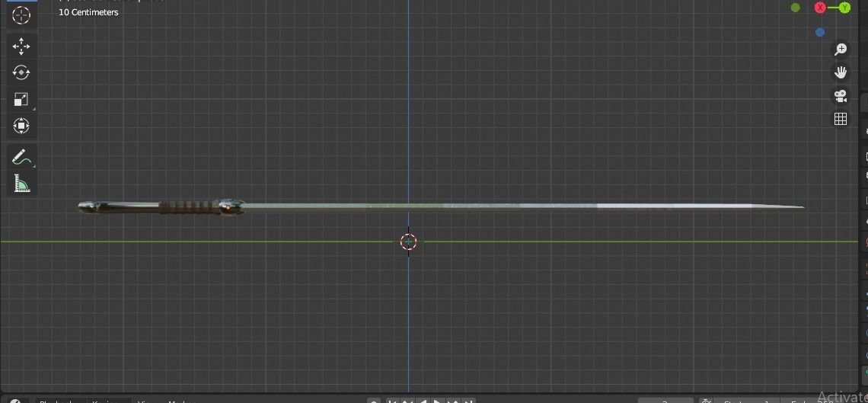Click the blue Z axis gizmo dot
The width and height of the screenshot is (868, 403).
coord(820,32)
